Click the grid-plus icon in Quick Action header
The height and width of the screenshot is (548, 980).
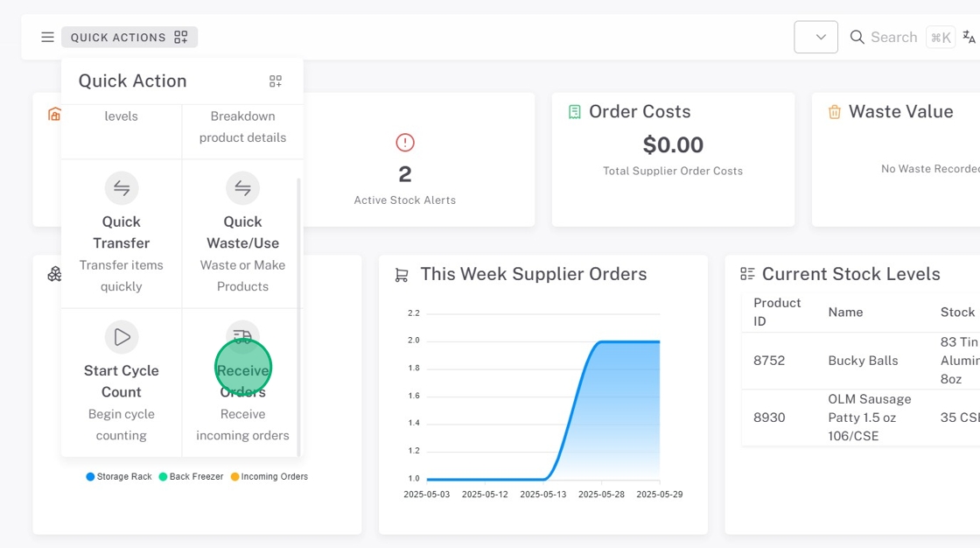[x=276, y=81]
